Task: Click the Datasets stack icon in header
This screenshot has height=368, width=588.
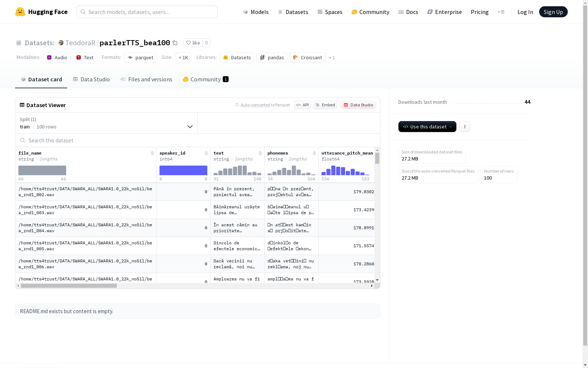Action: tap(280, 12)
